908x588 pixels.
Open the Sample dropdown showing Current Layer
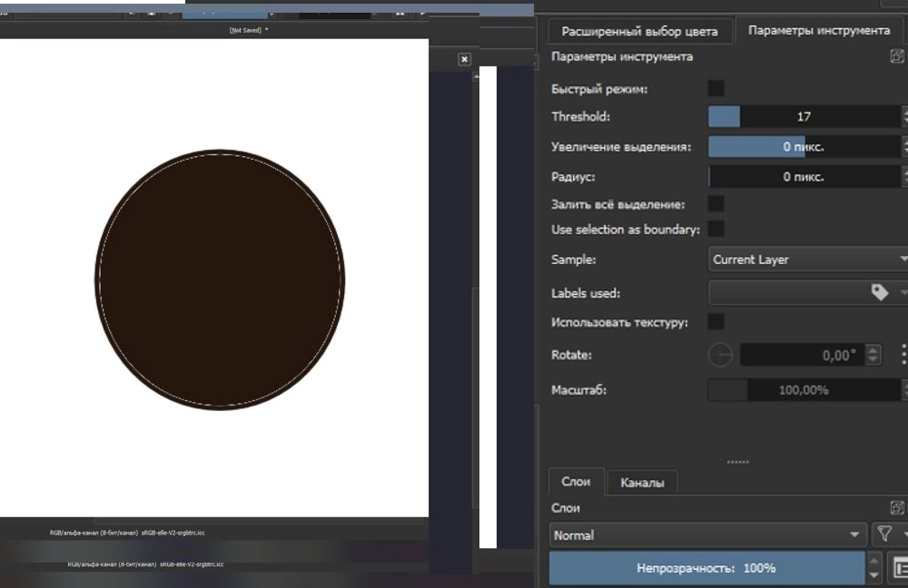pos(808,260)
